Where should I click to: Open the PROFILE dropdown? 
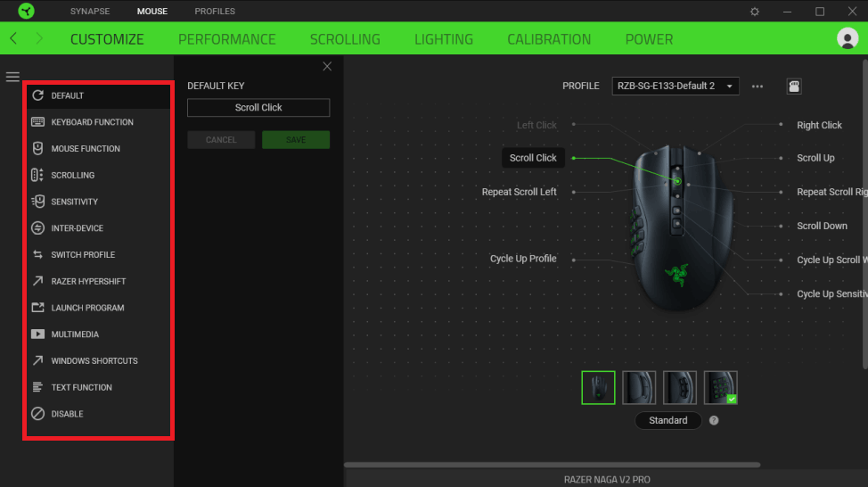675,86
